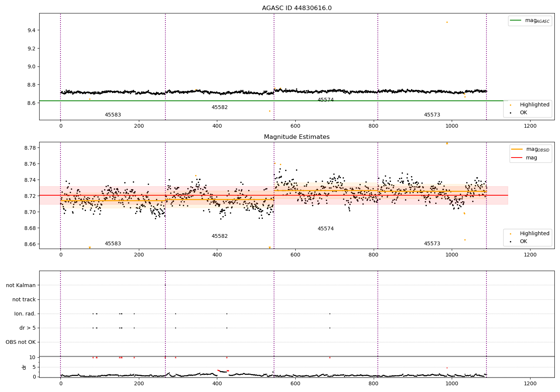560x392 pixels.
Task: Click 'OK' legend entry in the top panel
Action: pos(523,113)
